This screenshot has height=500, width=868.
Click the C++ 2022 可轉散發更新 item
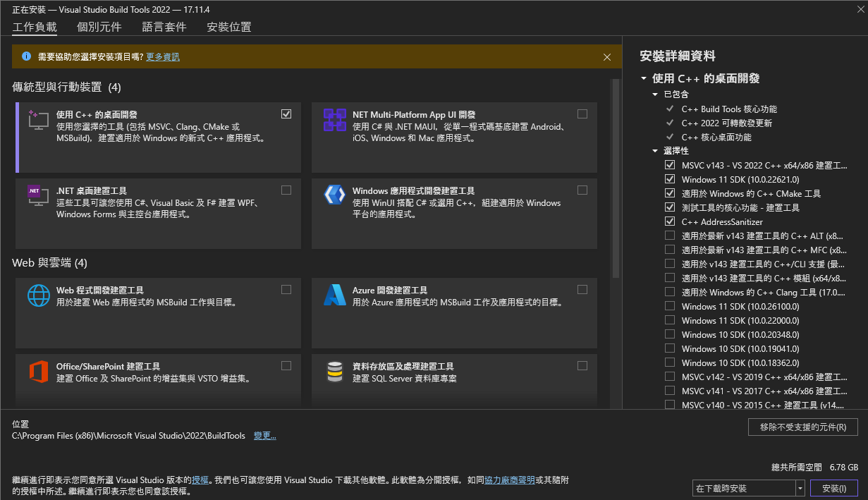click(727, 123)
